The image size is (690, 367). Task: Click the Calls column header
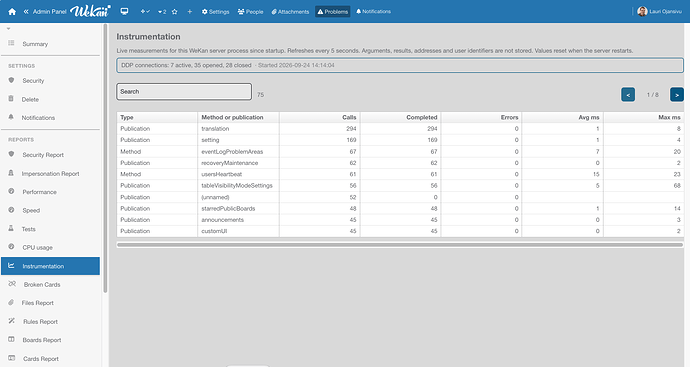click(x=319, y=117)
